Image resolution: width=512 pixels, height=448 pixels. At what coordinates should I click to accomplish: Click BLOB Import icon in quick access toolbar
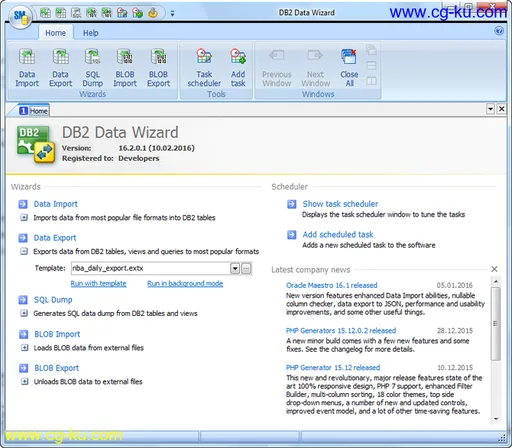(x=91, y=13)
